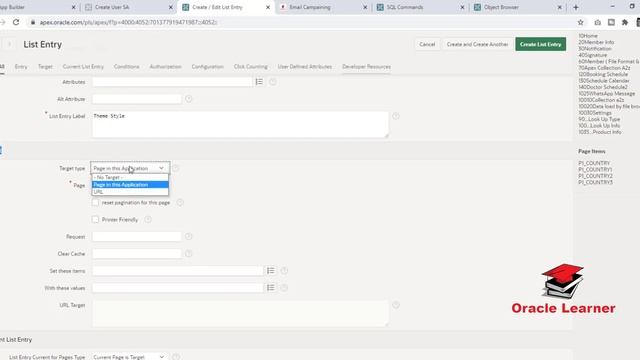
Task: Click the camera icon in browser toolbar
Action: click(x=598, y=22)
